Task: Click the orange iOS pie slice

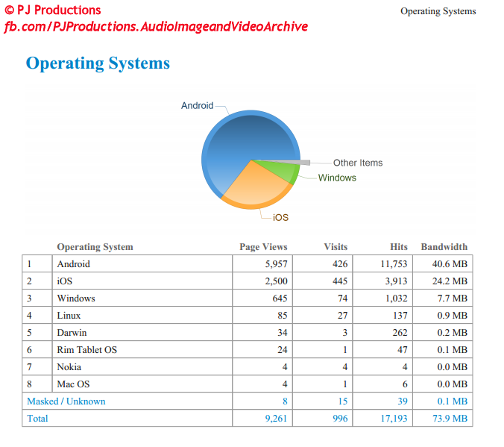Action: click(x=252, y=187)
